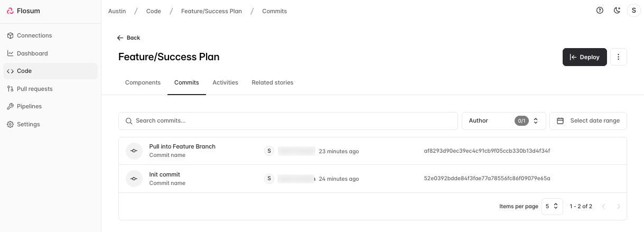Switch to the Related stories tab
The width and height of the screenshot is (644, 232).
[272, 82]
